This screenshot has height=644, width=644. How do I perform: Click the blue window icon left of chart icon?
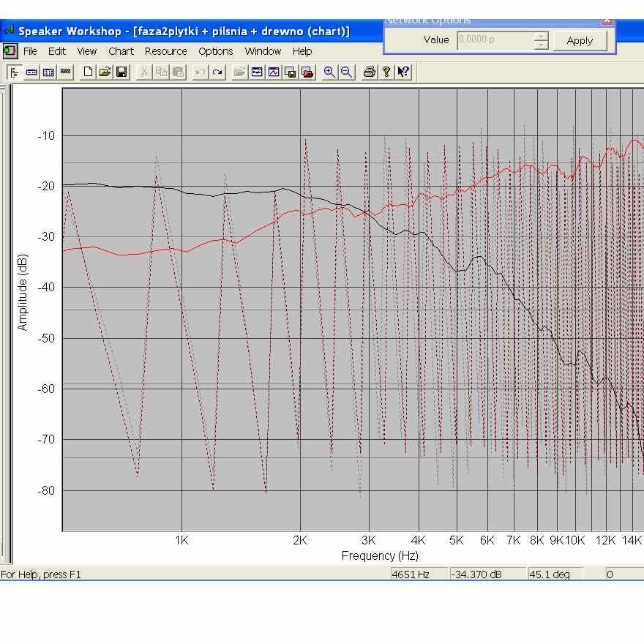point(257,72)
